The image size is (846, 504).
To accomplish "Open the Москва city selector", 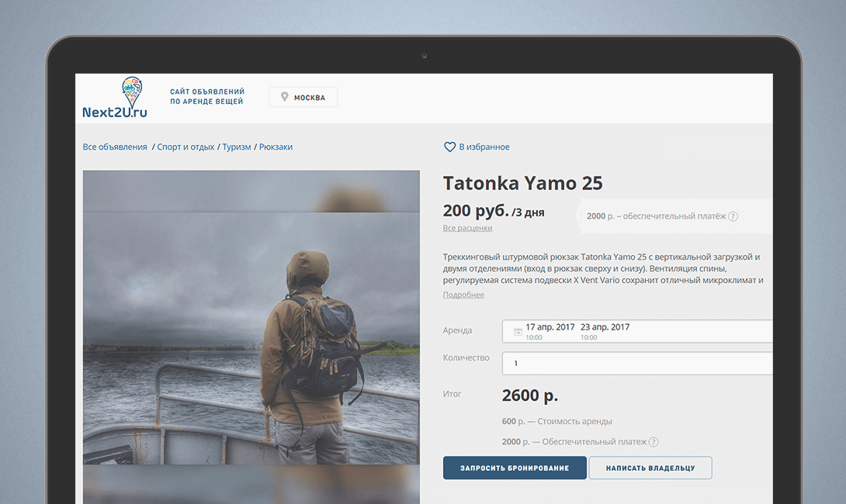I will click(303, 97).
